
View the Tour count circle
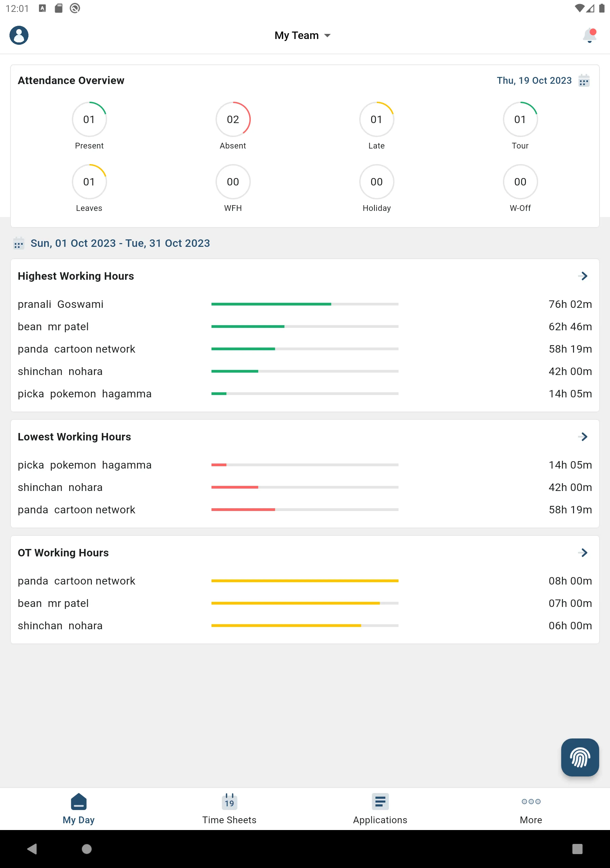(x=520, y=119)
